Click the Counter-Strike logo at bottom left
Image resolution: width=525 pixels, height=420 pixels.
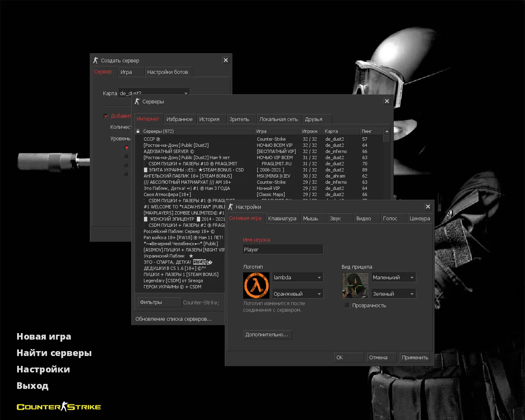[x=59, y=407]
